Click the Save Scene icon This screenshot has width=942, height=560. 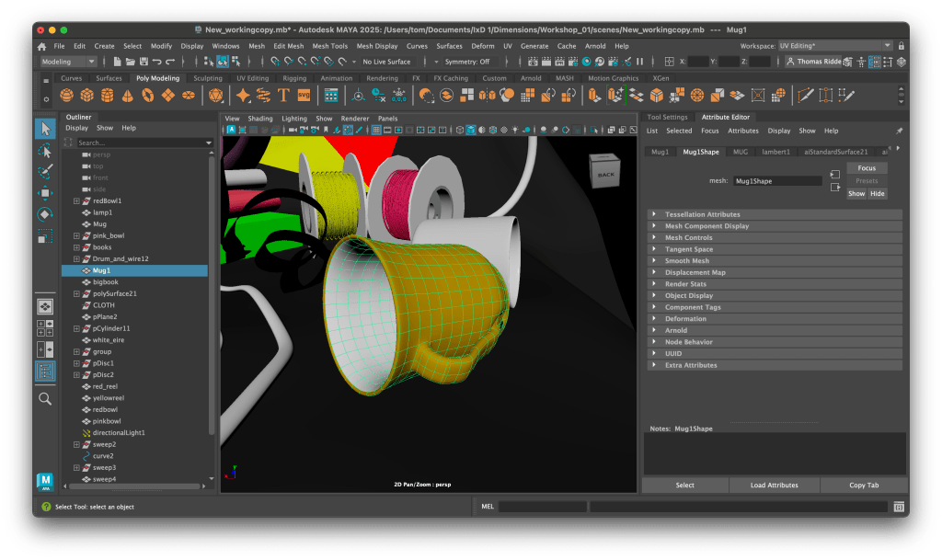(144, 62)
